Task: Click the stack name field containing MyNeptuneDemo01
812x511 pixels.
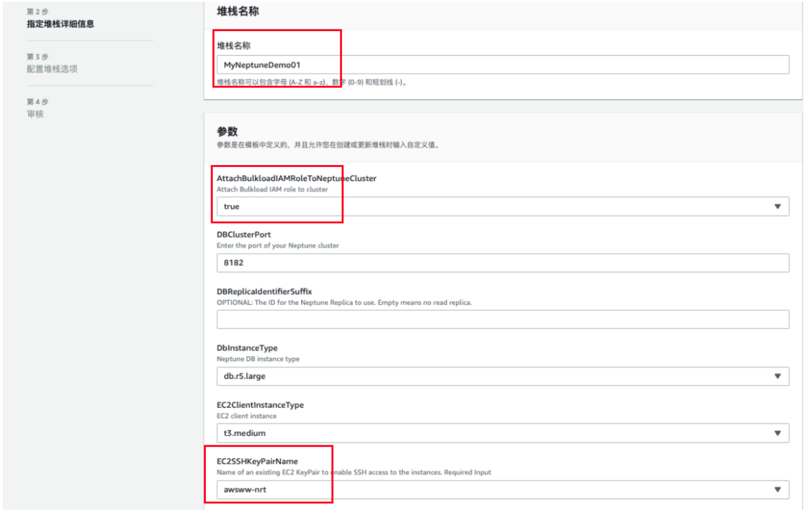Action: click(x=503, y=64)
